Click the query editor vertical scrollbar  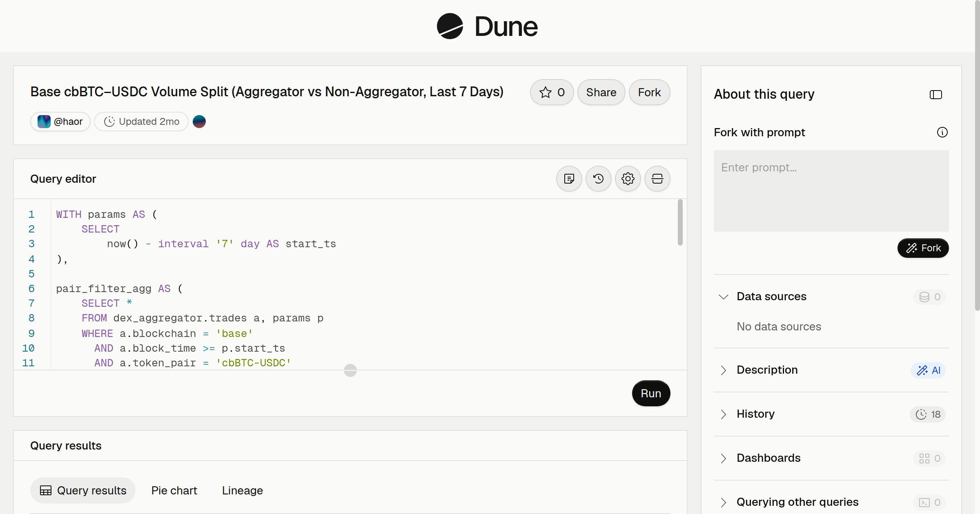coord(680,222)
